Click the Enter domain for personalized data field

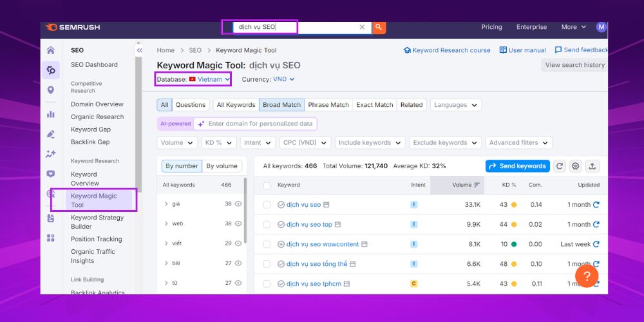[x=255, y=124]
